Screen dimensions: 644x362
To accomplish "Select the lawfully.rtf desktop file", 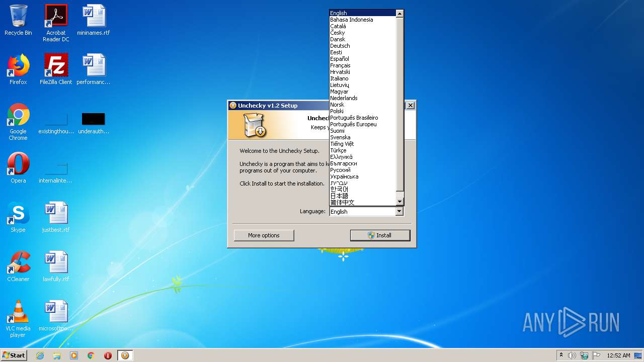I will point(56,266).
